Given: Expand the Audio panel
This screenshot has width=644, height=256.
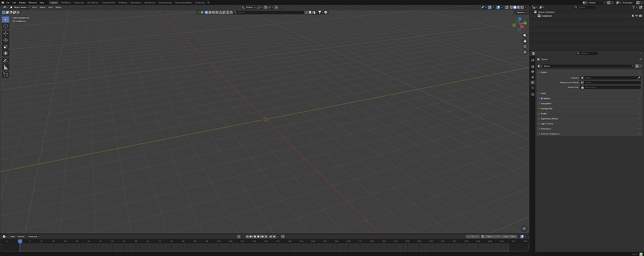Looking at the screenshot, I should 589,114.
